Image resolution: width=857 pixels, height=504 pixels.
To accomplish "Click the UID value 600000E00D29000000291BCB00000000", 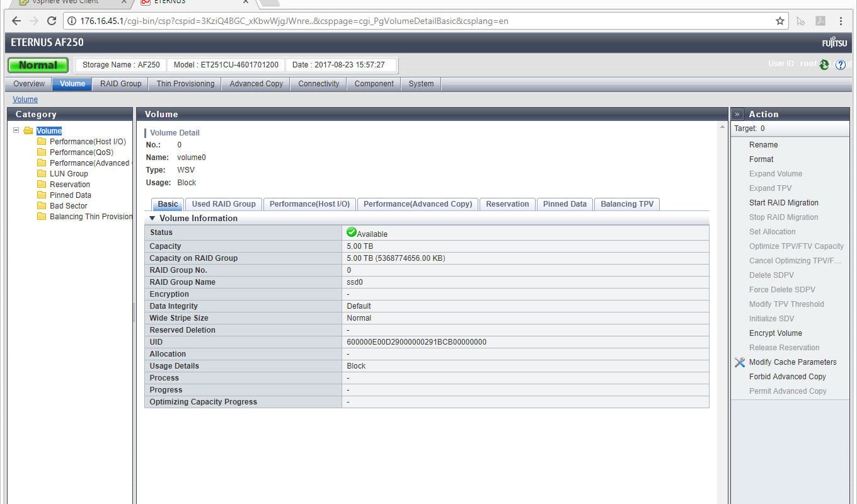I will (417, 342).
